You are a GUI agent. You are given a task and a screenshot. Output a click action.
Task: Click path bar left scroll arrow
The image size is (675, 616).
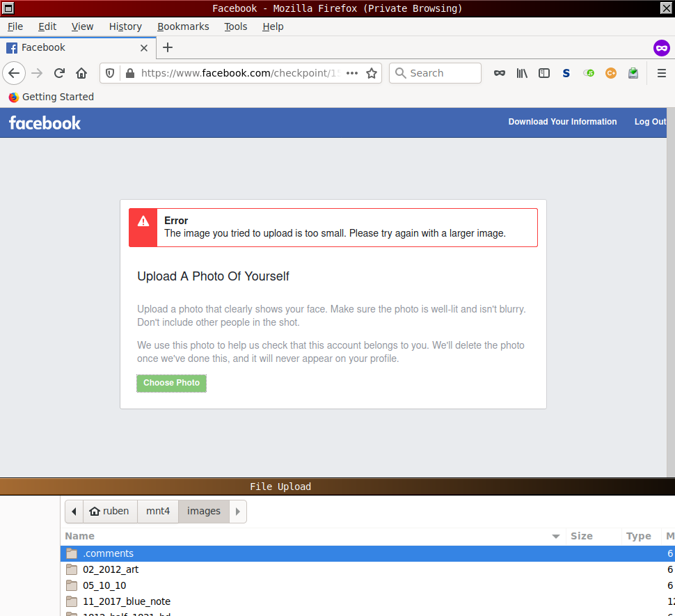click(74, 512)
